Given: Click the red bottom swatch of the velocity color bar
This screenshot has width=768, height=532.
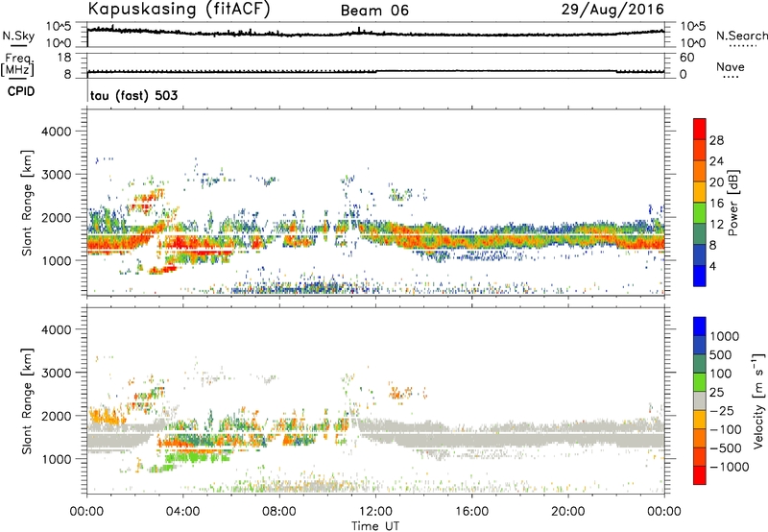Looking at the screenshot, I should [x=700, y=475].
